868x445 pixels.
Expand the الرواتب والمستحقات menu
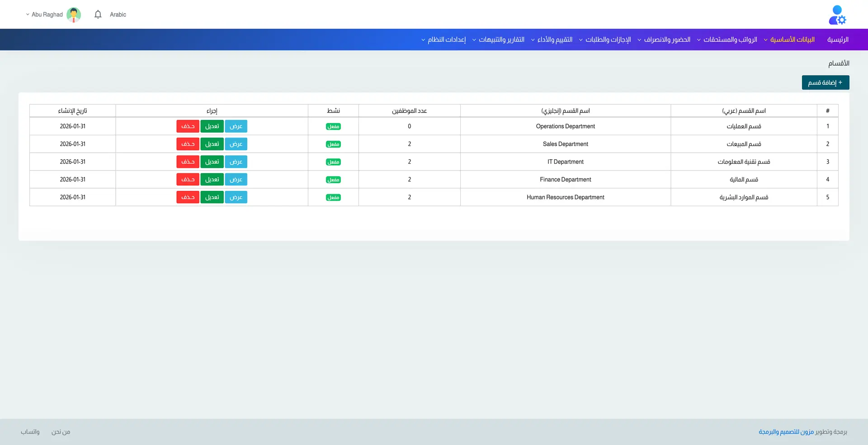(730, 40)
